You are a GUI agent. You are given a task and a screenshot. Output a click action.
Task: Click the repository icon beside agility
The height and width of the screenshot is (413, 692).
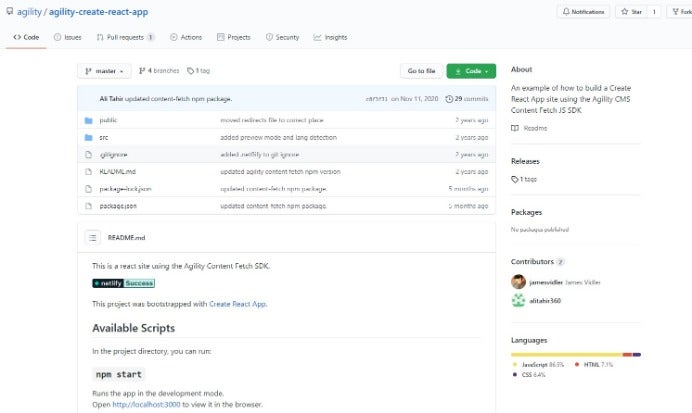10,11
